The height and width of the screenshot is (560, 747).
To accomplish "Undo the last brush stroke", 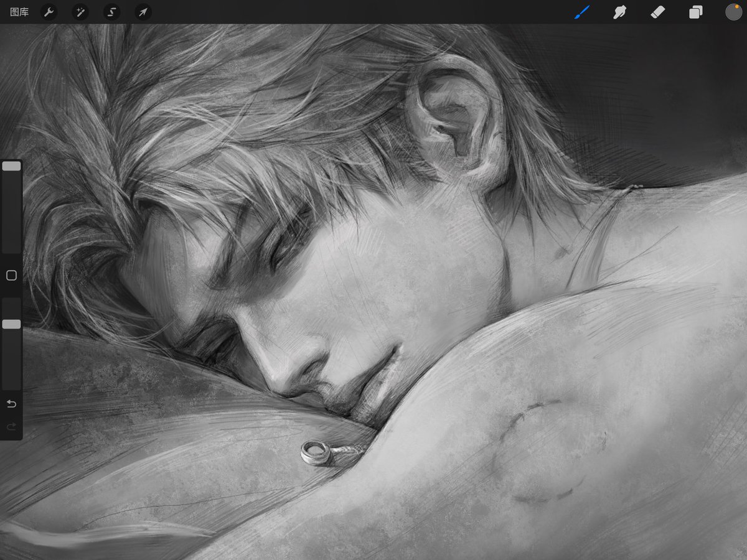I will [11, 403].
